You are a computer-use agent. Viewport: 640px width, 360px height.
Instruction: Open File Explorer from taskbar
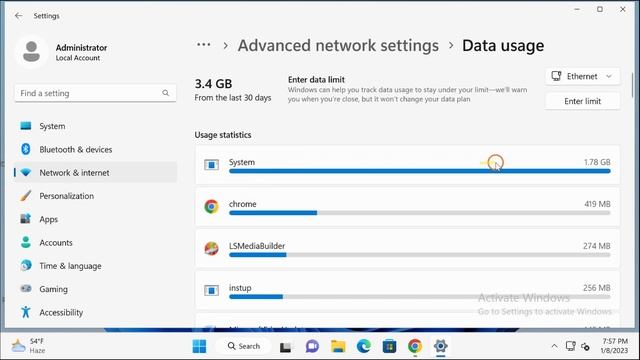tap(338, 346)
